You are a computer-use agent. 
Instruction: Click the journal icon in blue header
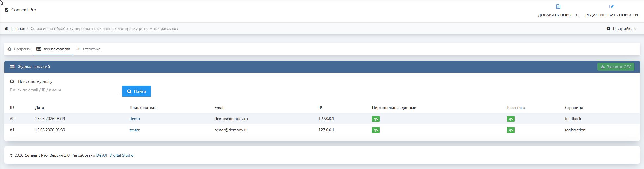click(12, 67)
